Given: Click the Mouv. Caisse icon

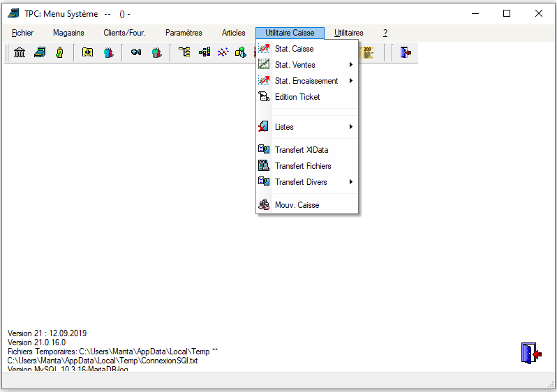Looking at the screenshot, I should click(x=264, y=204).
